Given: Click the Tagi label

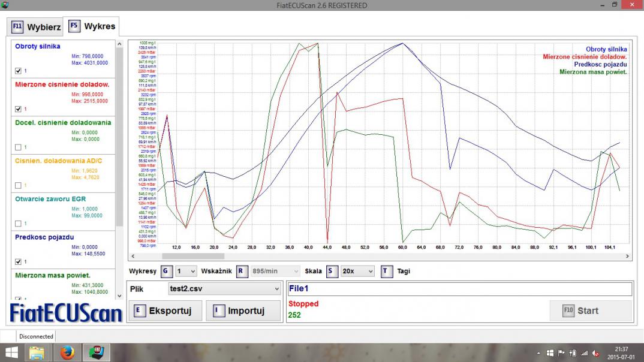Looking at the screenshot, I should (x=404, y=271).
